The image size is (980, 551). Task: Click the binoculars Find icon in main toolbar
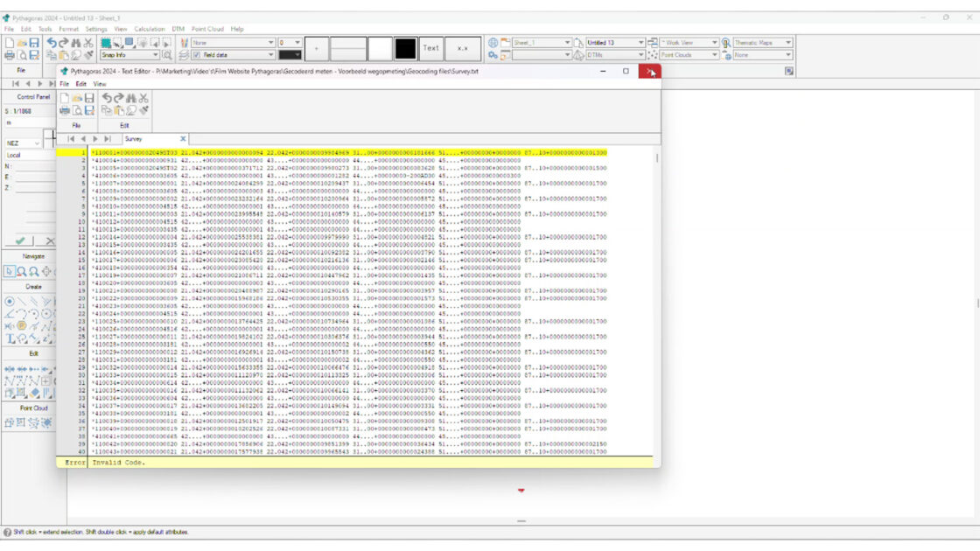point(75,43)
